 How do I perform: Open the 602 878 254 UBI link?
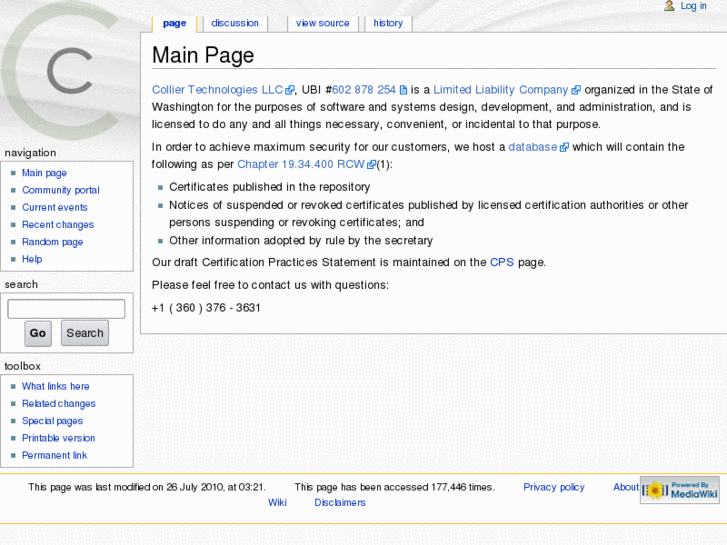[x=364, y=90]
